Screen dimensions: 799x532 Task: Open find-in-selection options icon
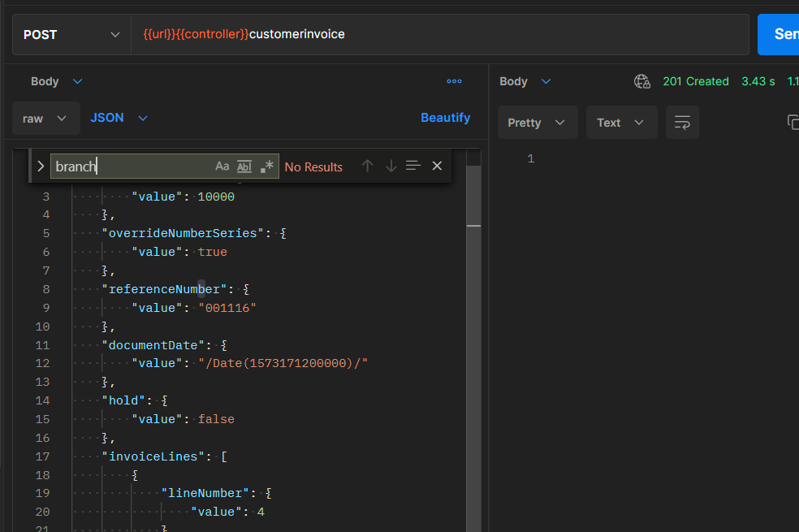tap(412, 166)
